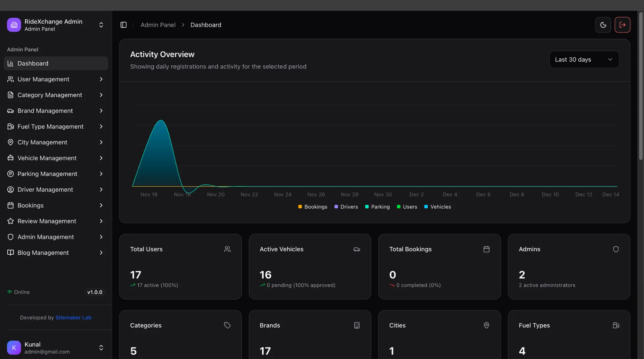Viewport: 644px width, 359px height.
Task: Click the RideXchange Admin logo icon
Action: pos(14,25)
